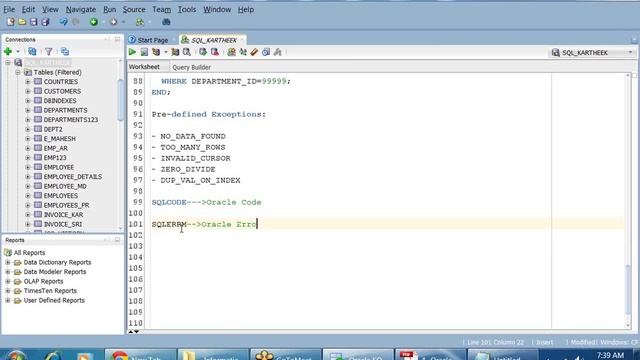Select the Worksheet tab
The image size is (640, 360).
pos(144,67)
